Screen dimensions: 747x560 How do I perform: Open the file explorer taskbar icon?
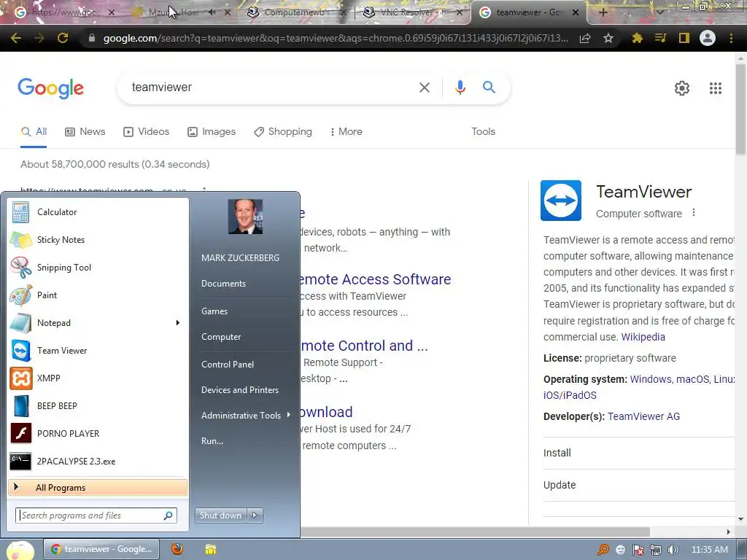click(211, 549)
